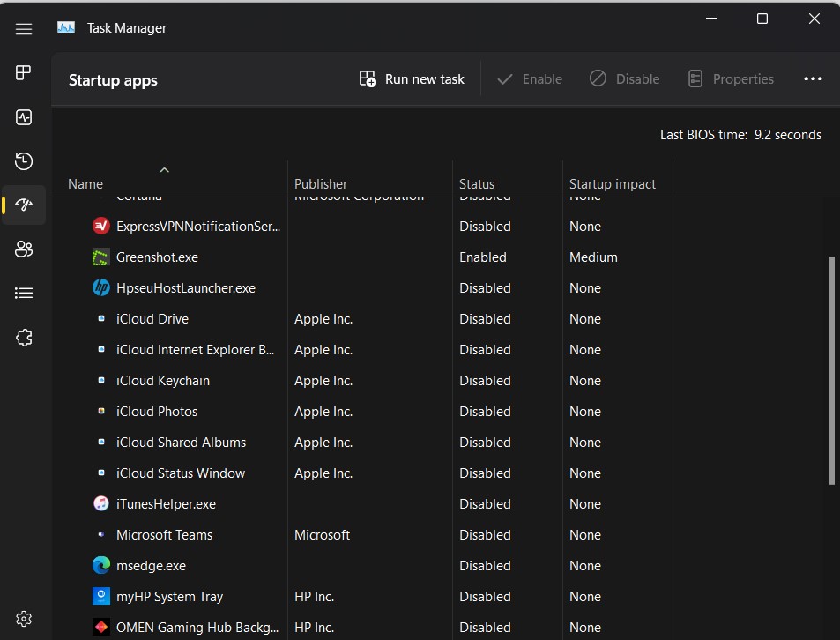The width and height of the screenshot is (840, 640).
Task: Open the Details panel
Action: [x=24, y=293]
